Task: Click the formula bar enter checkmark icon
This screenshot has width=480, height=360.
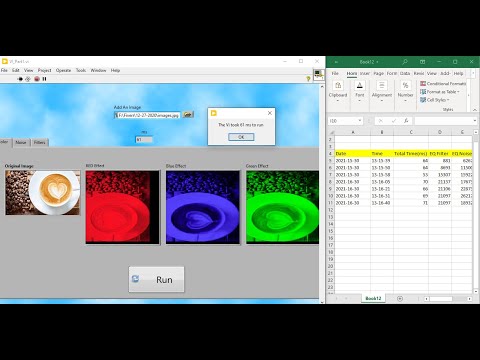Action: [x=393, y=121]
